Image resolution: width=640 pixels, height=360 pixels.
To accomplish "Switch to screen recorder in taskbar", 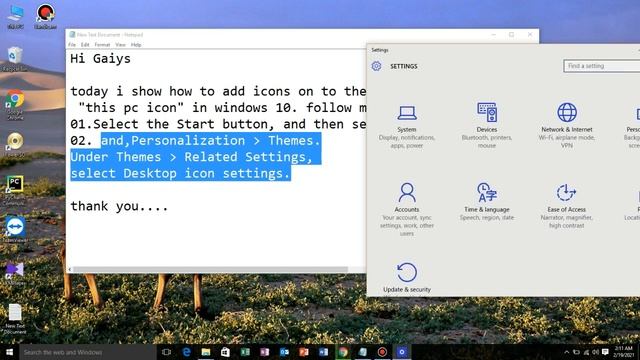I will point(382,352).
